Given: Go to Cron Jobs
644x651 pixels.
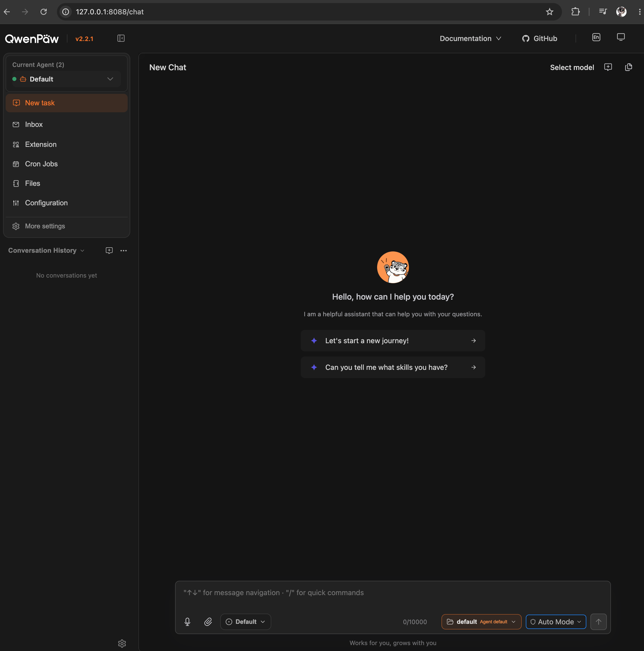Looking at the screenshot, I should [x=67, y=164].
